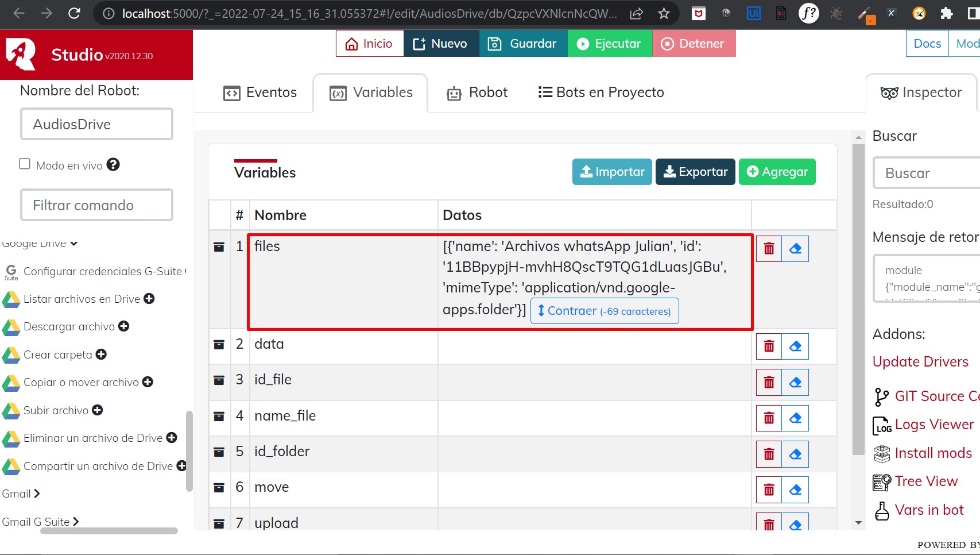Add a new variable with Agregar

pos(777,171)
